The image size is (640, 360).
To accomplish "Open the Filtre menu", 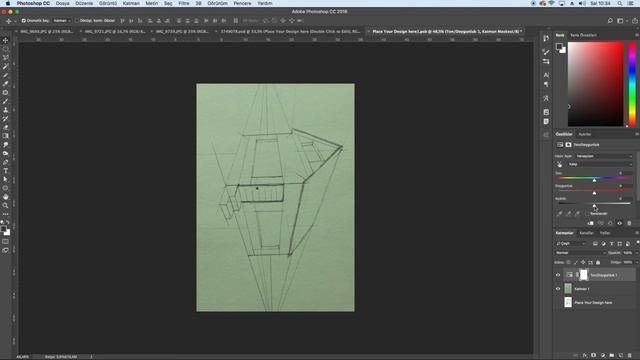I will [x=184, y=3].
